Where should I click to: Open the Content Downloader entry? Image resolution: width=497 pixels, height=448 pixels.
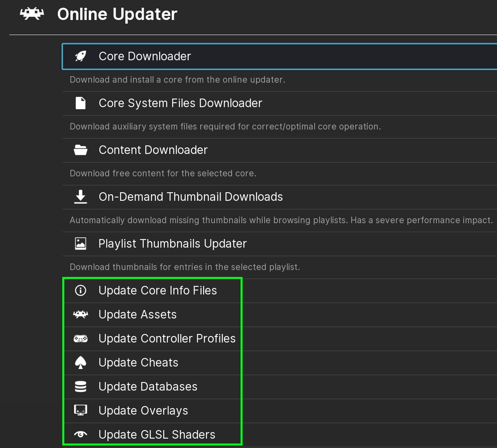pos(280,150)
